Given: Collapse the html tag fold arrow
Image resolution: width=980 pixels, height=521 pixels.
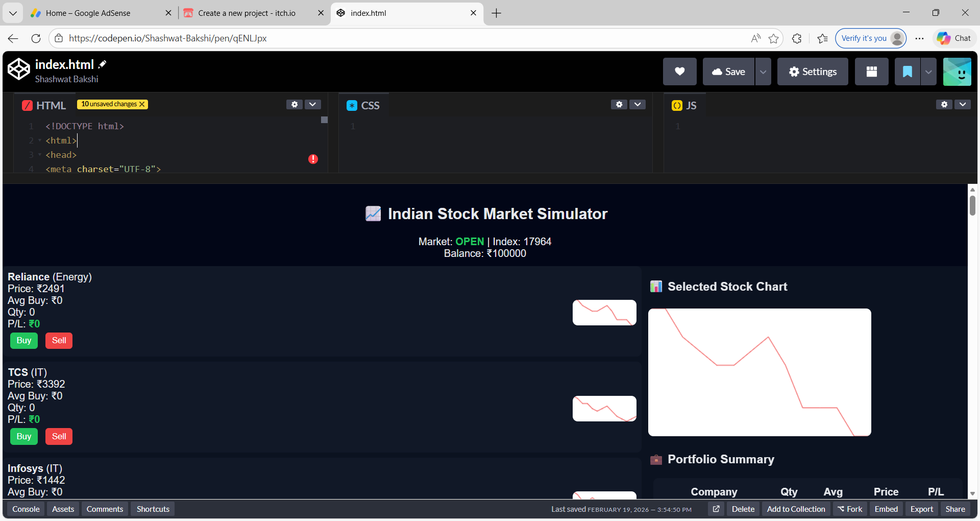Looking at the screenshot, I should pos(40,140).
